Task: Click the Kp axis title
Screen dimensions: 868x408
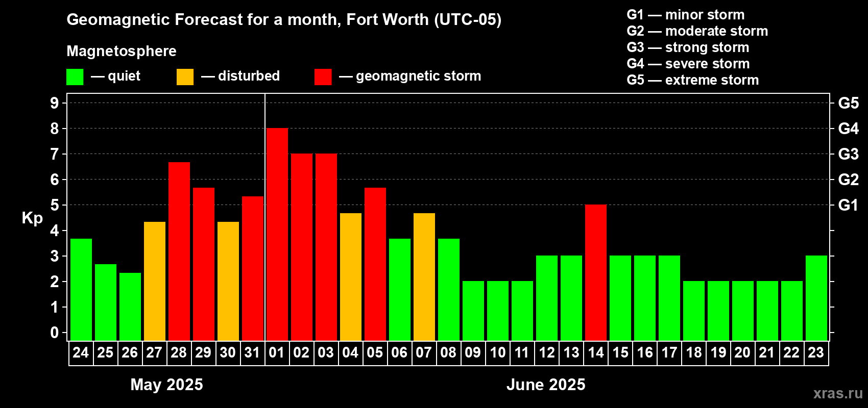Action: click(x=32, y=218)
